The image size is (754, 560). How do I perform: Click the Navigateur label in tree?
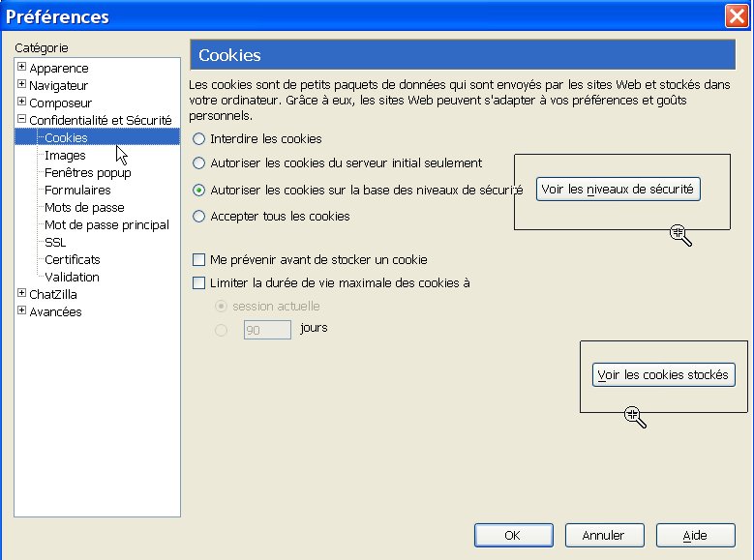point(58,85)
